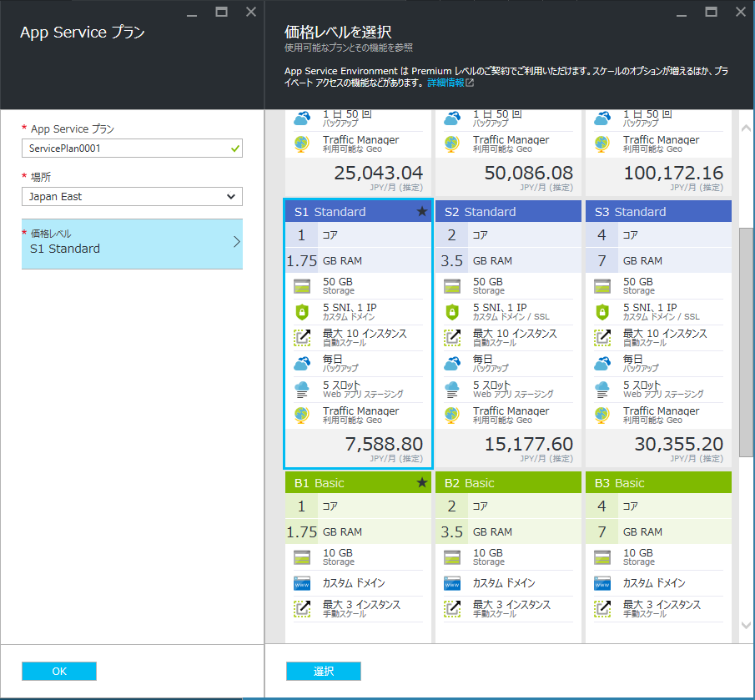
Task: Select the B1 Basic pricing tier header
Action: 358,482
